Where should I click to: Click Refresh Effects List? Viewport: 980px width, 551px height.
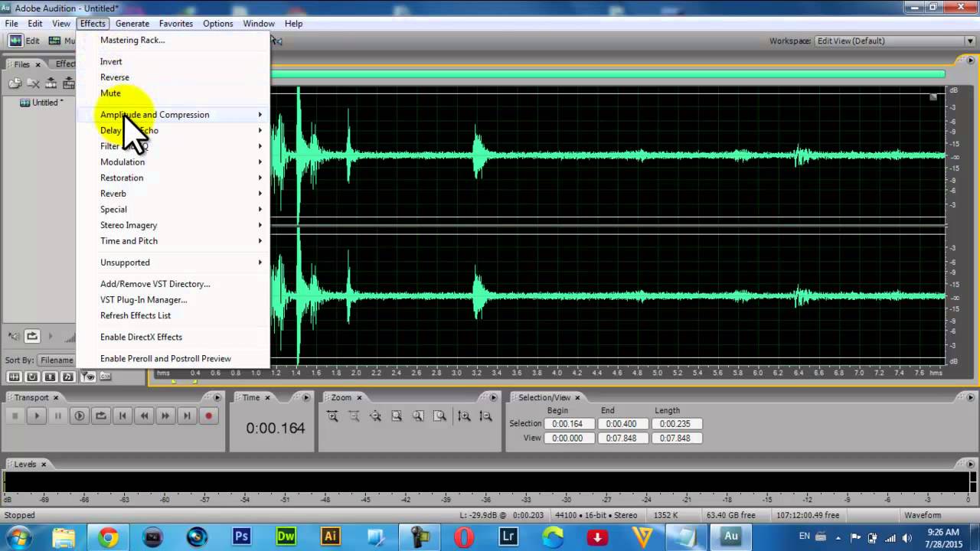[136, 315]
